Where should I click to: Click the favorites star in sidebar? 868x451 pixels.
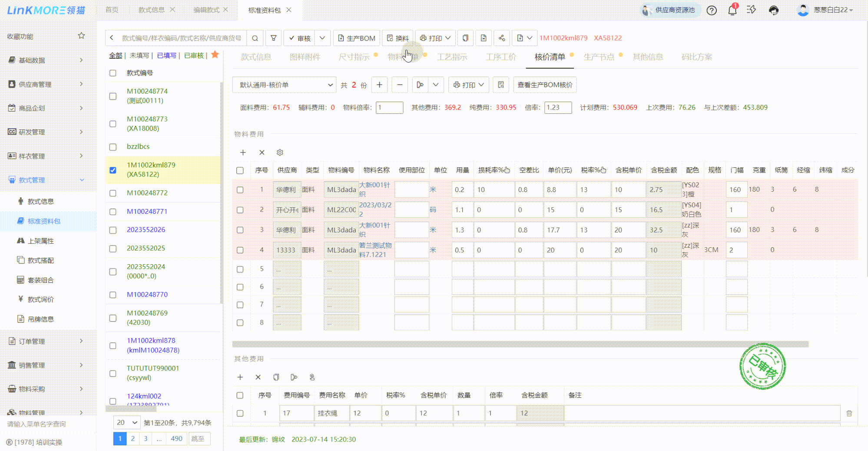(x=81, y=36)
